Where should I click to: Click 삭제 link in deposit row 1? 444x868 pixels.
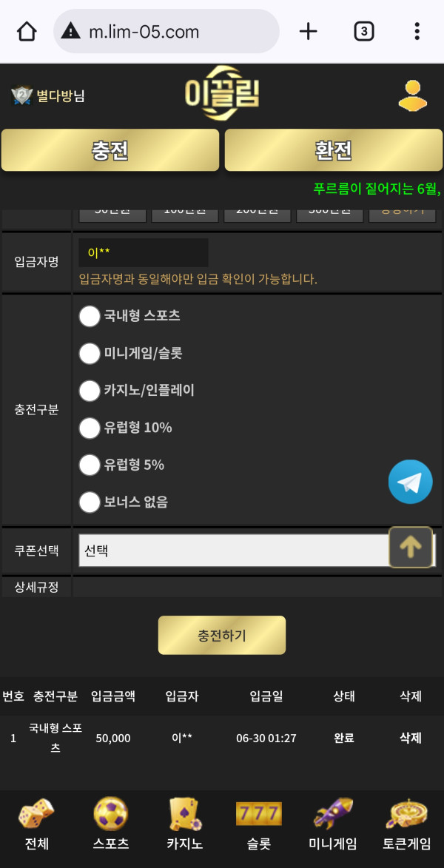tap(410, 738)
